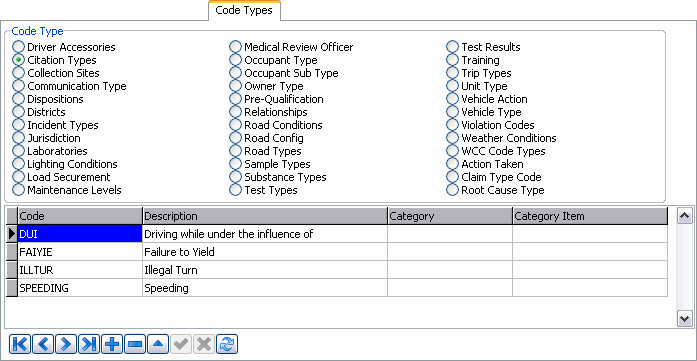Go to the first record in navigator
Screen dimensions: 697x361
[20, 344]
